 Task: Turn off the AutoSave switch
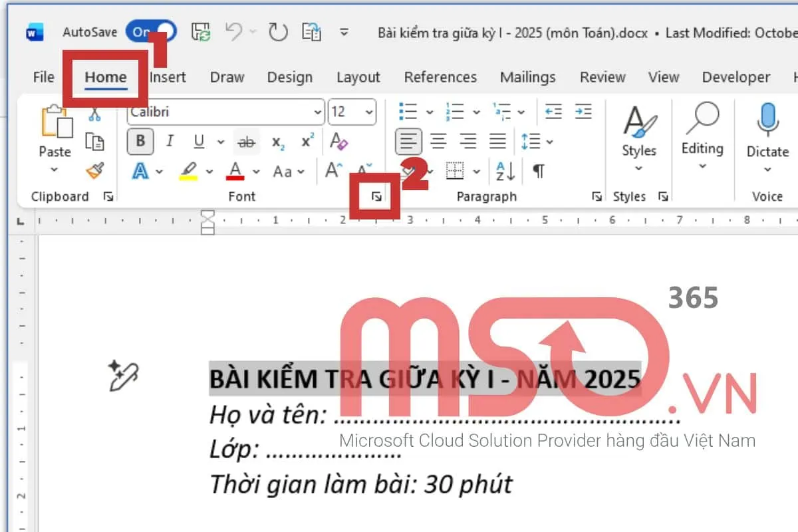click(x=153, y=31)
